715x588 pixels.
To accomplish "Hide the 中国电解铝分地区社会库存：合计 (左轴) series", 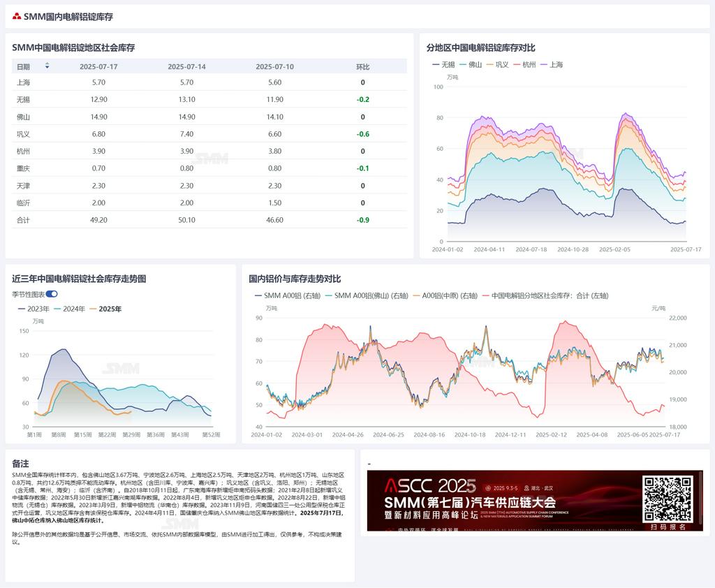I will coord(545,295).
